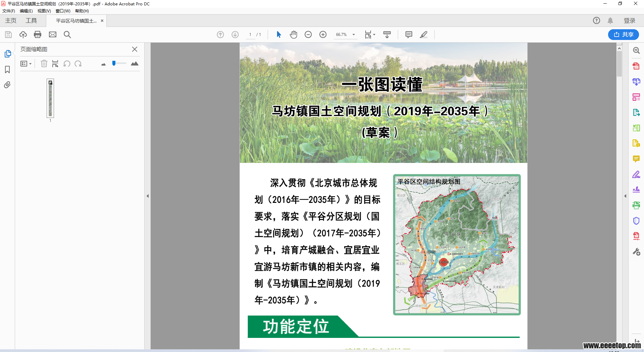Open the Protect shield tool in right pane

pyautogui.click(x=636, y=221)
